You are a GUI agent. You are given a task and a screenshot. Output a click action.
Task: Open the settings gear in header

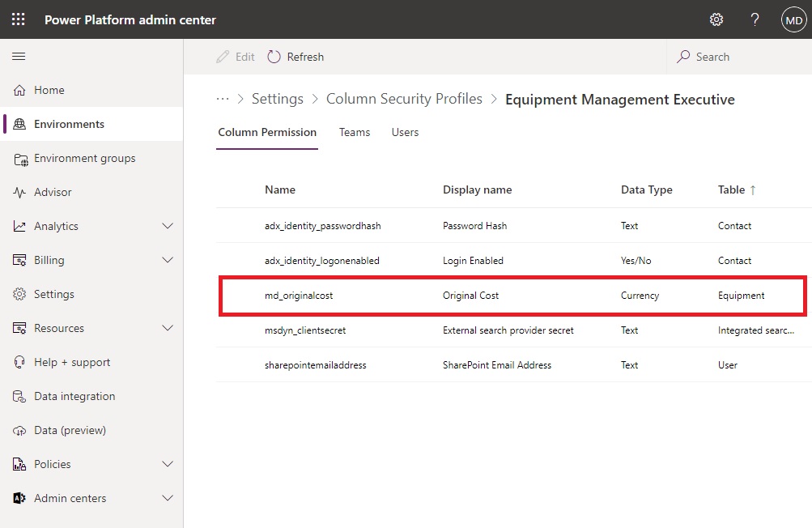(x=716, y=19)
